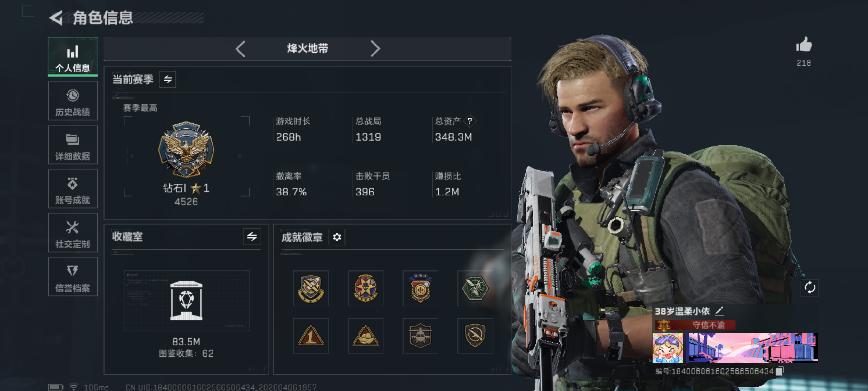Open the 历史战绩 tab
Screen dimensions: 868x391
(73, 101)
